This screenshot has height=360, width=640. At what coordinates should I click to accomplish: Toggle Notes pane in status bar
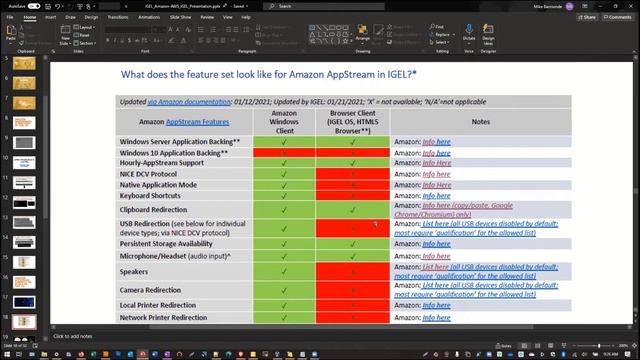(x=503, y=346)
